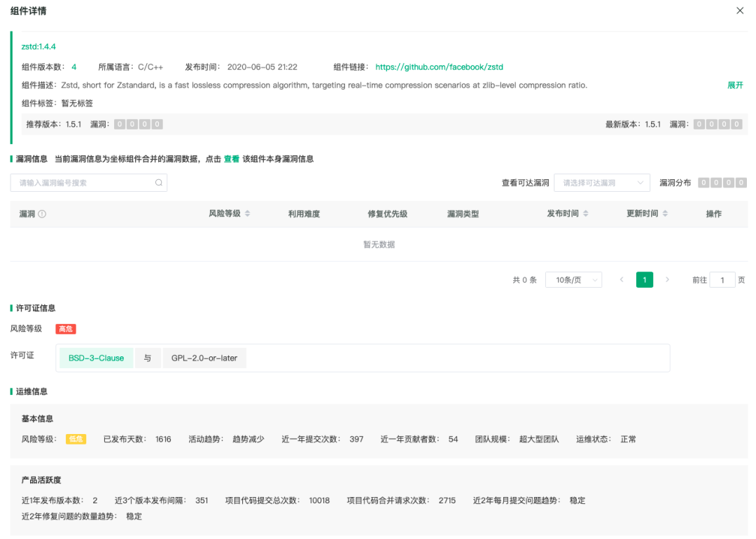Click the 趋势减少 activity trend value

coord(248,439)
